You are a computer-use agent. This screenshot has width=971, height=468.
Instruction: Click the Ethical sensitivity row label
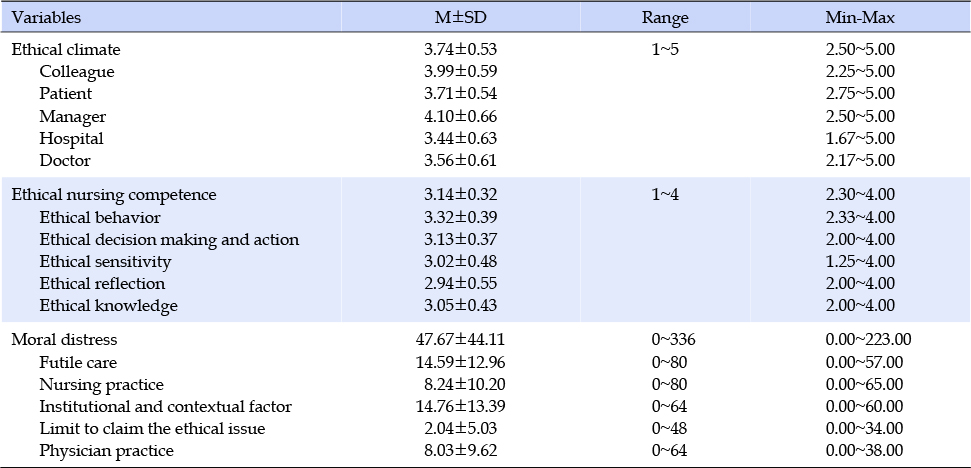coord(105,262)
